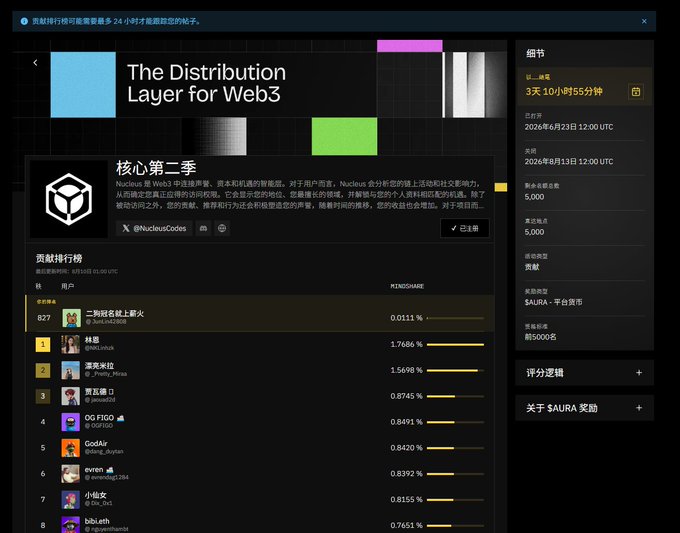Click the 前5000名 eligibility value
The image size is (680, 533).
[x=540, y=337]
